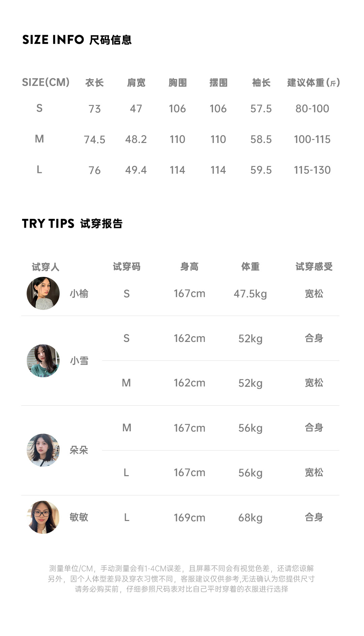Select the 衣长 column header
Screen dimensions: 364x636
[x=94, y=83]
